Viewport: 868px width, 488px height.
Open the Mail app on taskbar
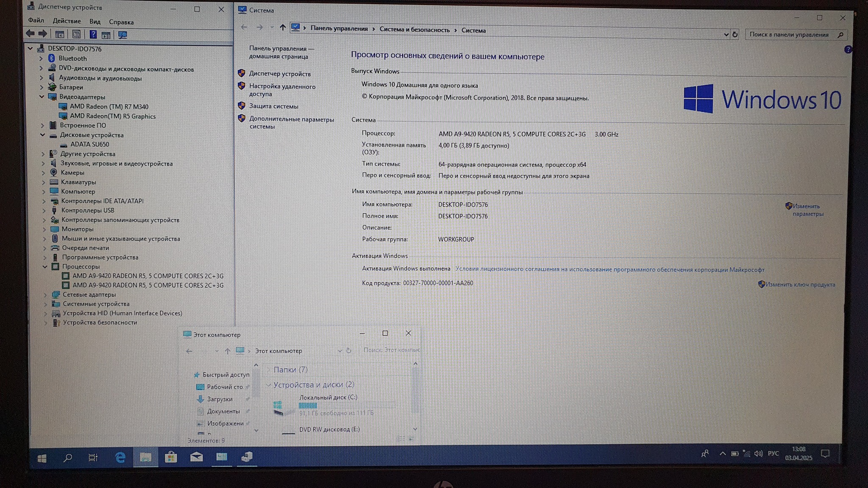pos(196,457)
